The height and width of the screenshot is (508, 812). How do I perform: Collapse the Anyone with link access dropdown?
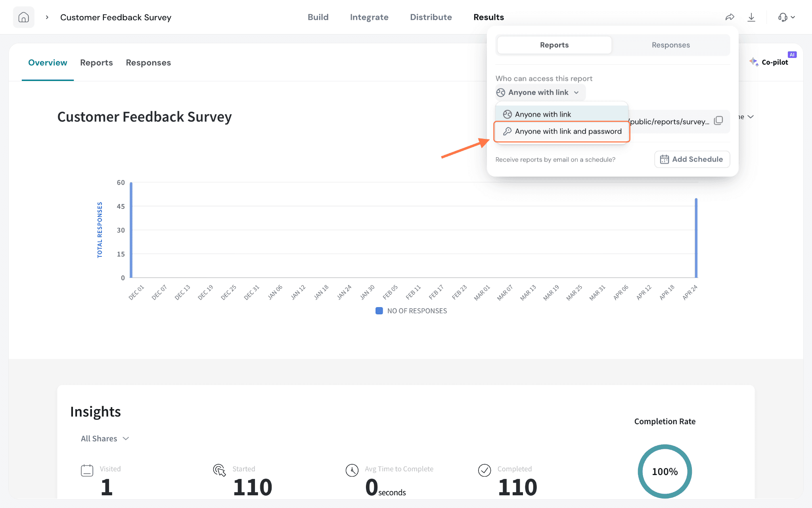540,92
